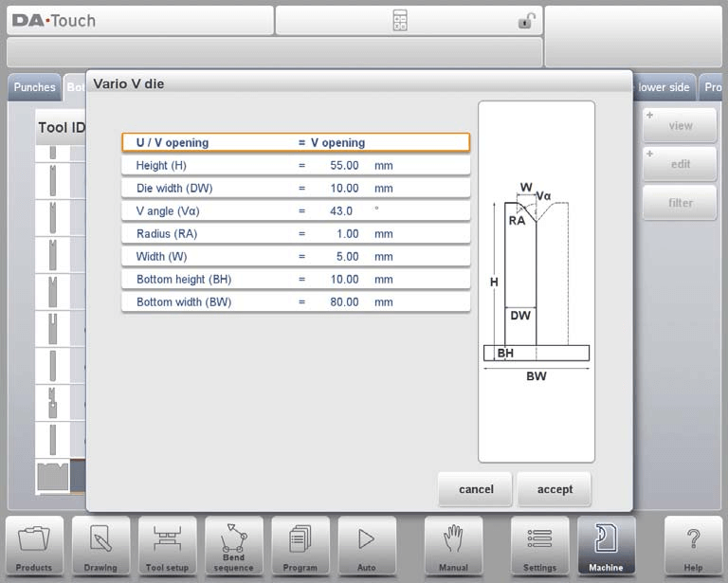
Task: Click the view button in background
Action: 681,125
